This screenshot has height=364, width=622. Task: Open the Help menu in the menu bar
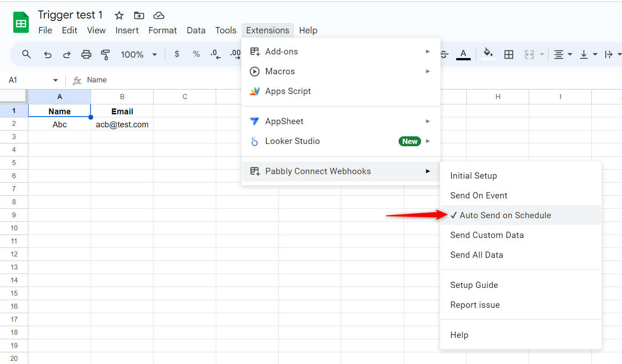[x=308, y=30]
